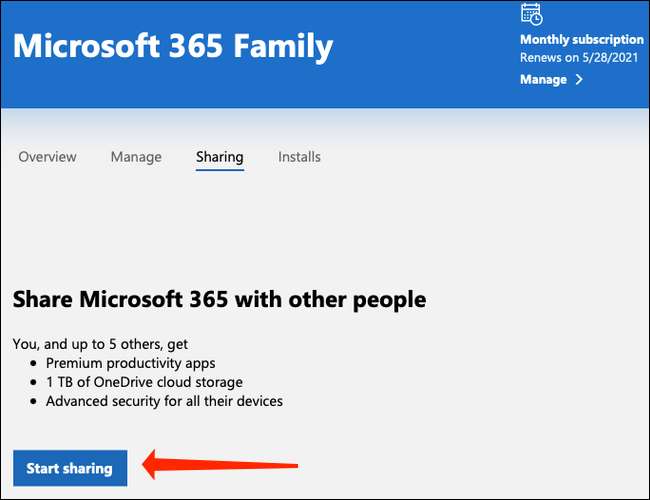
Task: Click the Share Microsoft 365 heading
Action: pos(219,299)
